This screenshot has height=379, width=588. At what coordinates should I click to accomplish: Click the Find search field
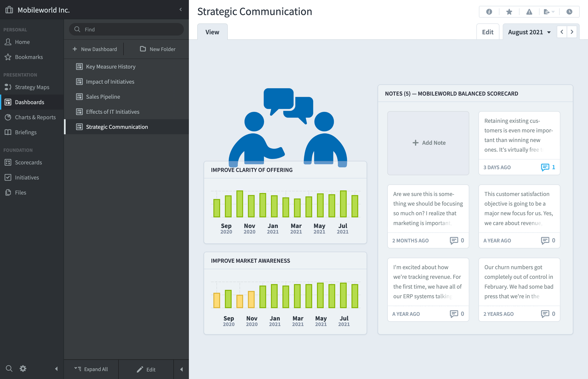pos(126,29)
